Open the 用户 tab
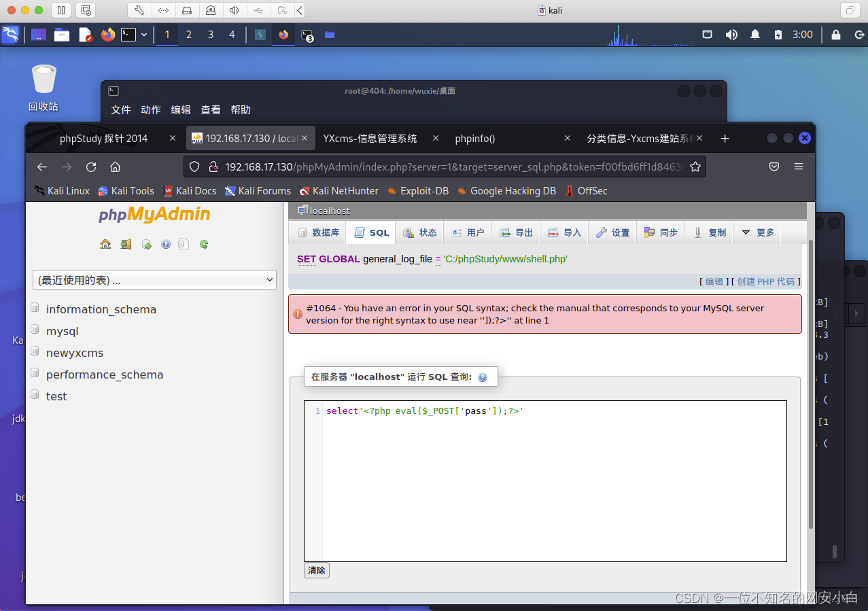Viewport: 868px width, 611px height. (x=468, y=232)
